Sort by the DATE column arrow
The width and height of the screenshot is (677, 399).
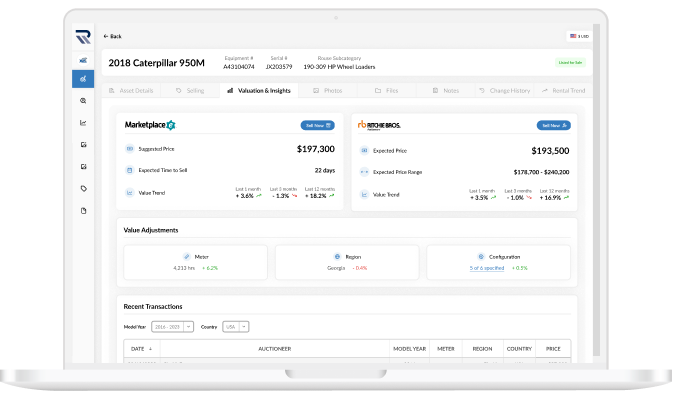[x=151, y=349]
